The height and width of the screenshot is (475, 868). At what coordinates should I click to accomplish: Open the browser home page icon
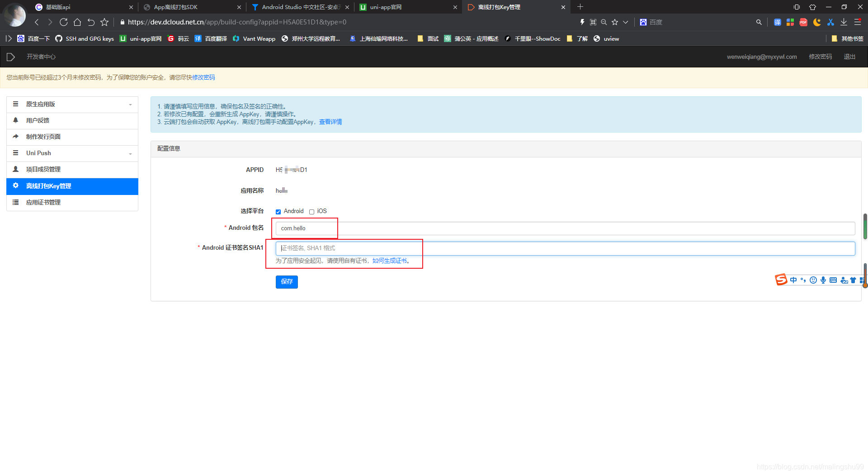pyautogui.click(x=77, y=22)
